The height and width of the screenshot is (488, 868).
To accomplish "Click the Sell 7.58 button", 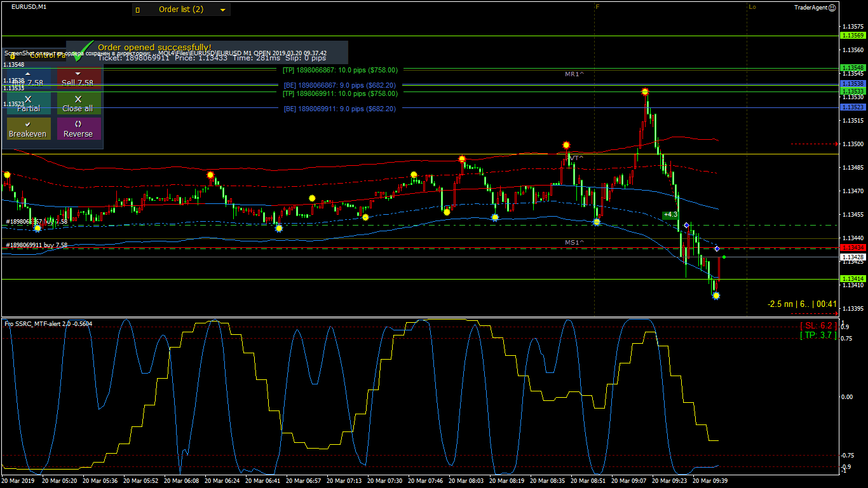I will pyautogui.click(x=78, y=78).
